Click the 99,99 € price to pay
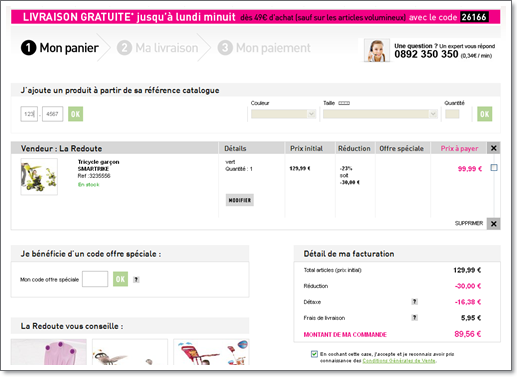The height and width of the screenshot is (377, 518). pyautogui.click(x=470, y=169)
